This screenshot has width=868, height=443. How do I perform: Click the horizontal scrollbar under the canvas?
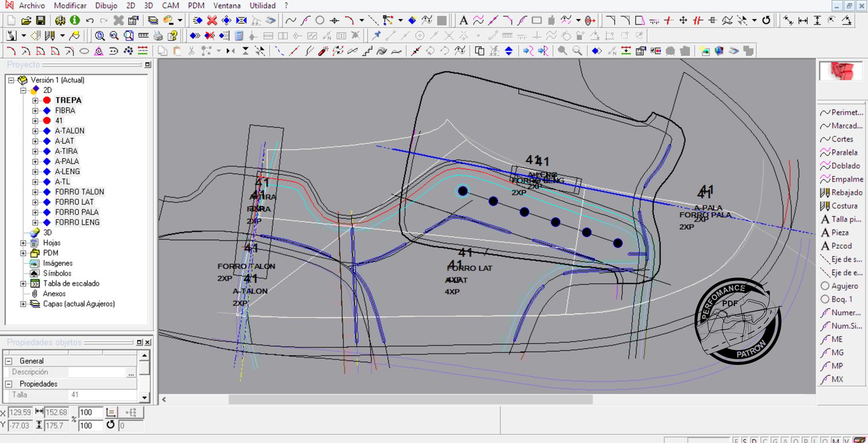pos(410,400)
